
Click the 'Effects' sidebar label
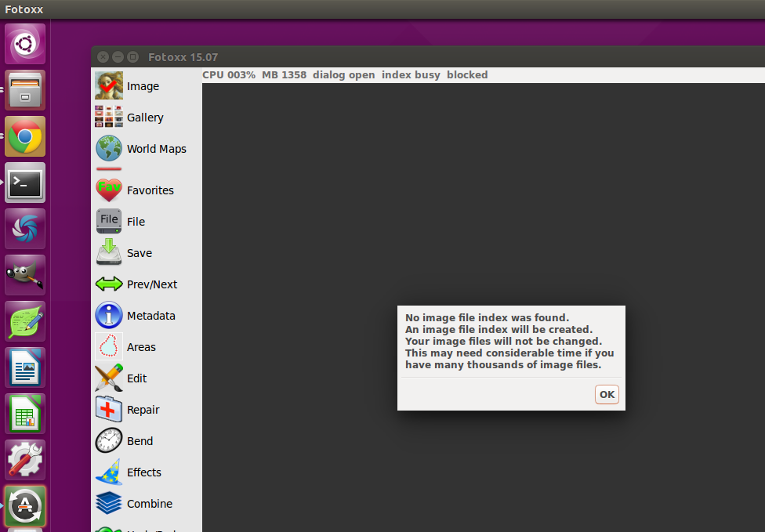tap(144, 472)
